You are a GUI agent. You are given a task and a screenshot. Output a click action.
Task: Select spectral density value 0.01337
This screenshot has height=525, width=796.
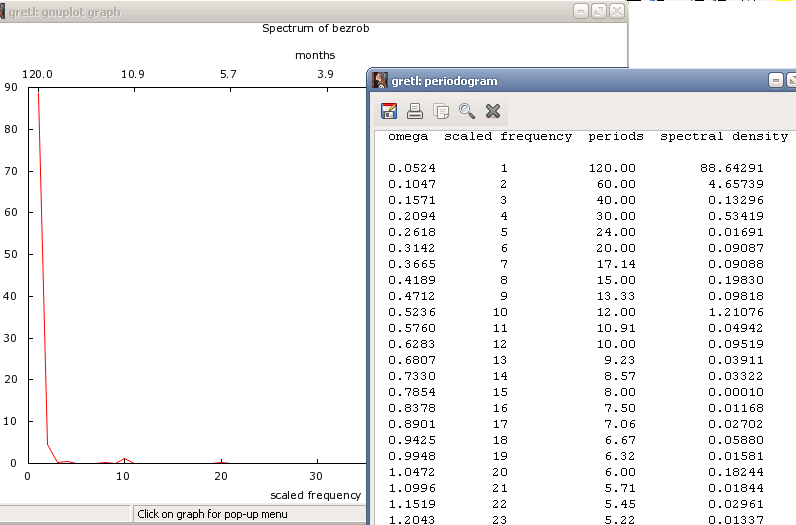pos(736,519)
